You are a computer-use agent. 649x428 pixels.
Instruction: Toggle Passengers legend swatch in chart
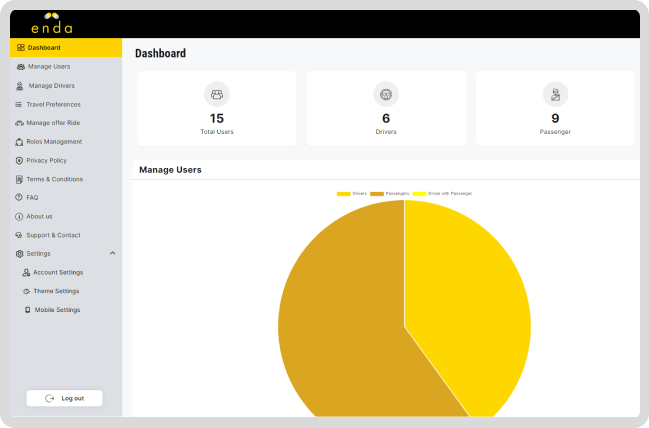(377, 194)
